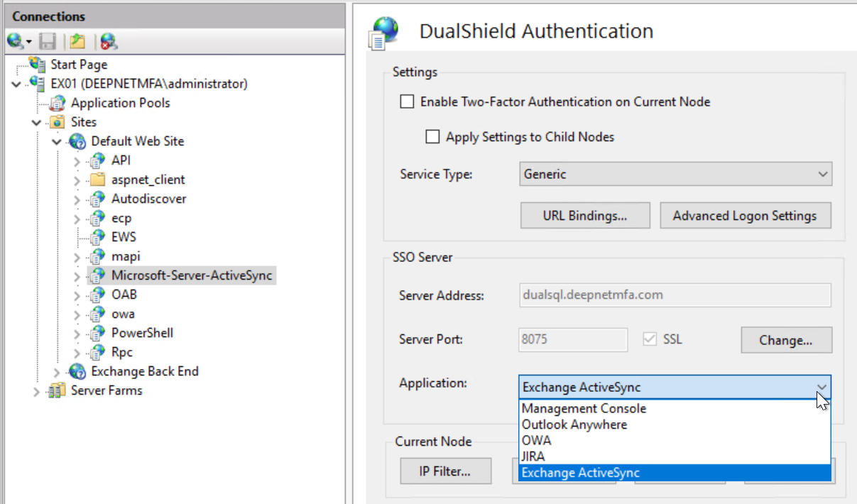This screenshot has height=504, width=857.
Task: Click the Save floppy disk toolbar icon
Action: click(x=48, y=41)
